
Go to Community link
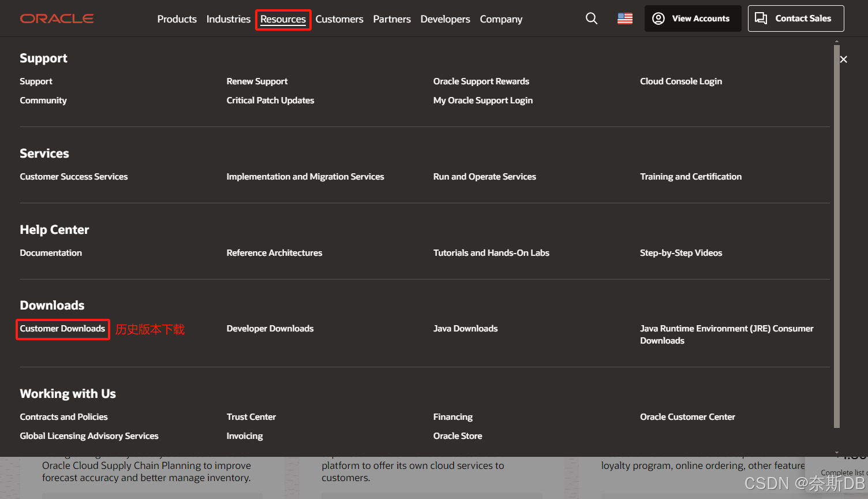[x=43, y=100]
